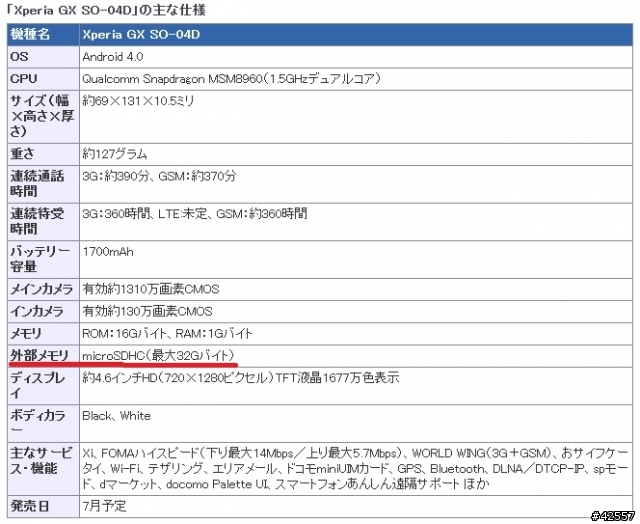Viewport: 640px width, 524px height.
Task: Click the 有効約1310万画素CMOS value
Action: [151, 289]
